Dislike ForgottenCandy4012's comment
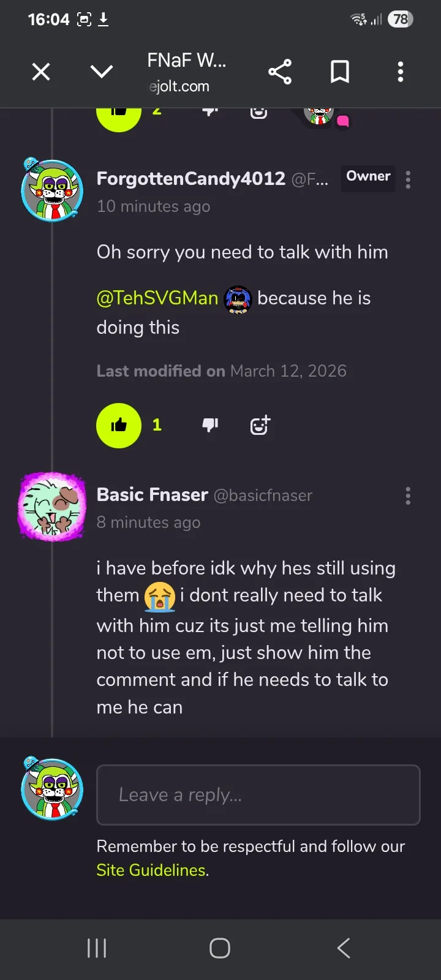Viewport: 441px width, 980px height. (210, 425)
